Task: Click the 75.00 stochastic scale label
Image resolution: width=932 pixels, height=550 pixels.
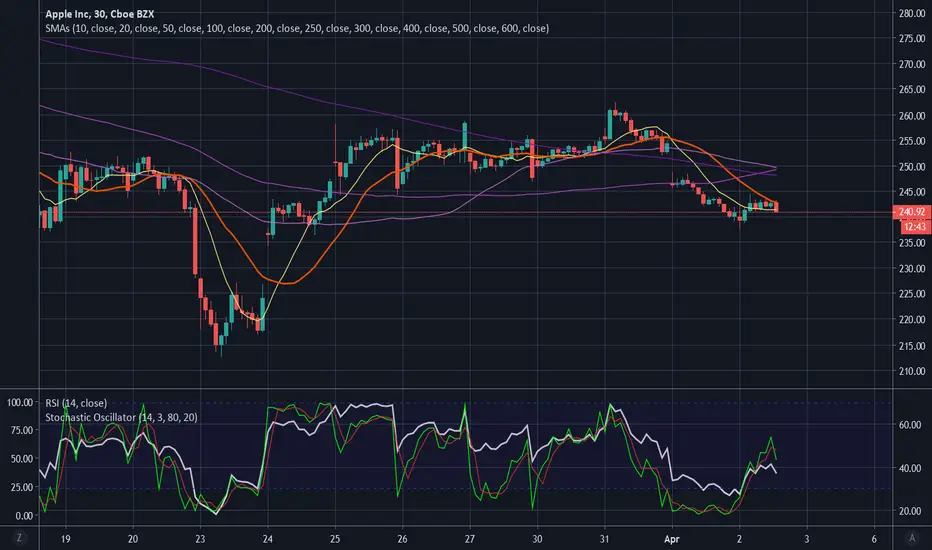Action: pos(22,430)
